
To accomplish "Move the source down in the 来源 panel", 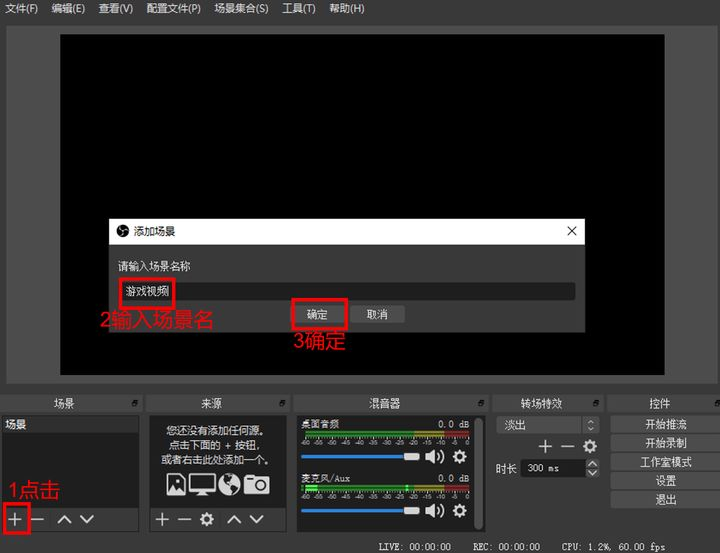I will tap(257, 519).
